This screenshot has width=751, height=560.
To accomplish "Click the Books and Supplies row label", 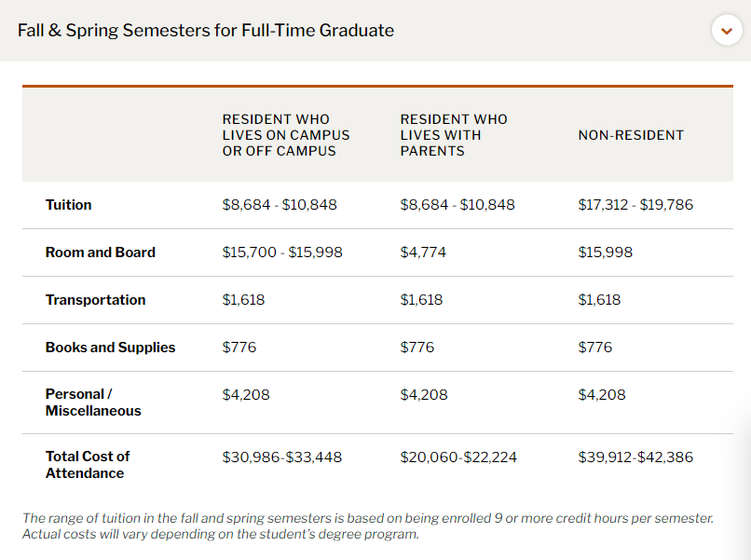I will coord(110,348).
